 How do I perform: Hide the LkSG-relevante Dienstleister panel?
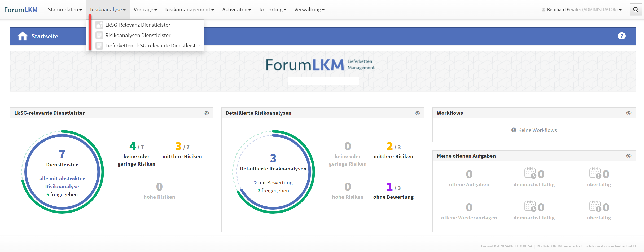(206, 113)
